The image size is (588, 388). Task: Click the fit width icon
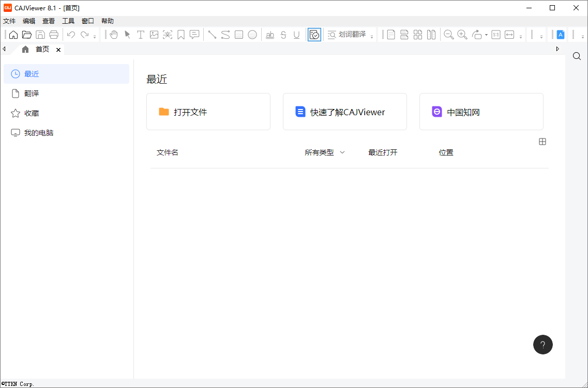pos(509,35)
